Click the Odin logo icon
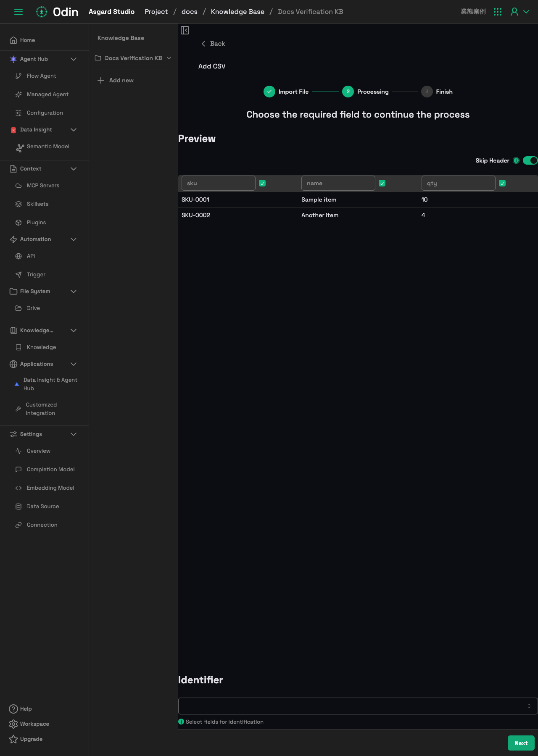Image resolution: width=538 pixels, height=756 pixels. 42,12
